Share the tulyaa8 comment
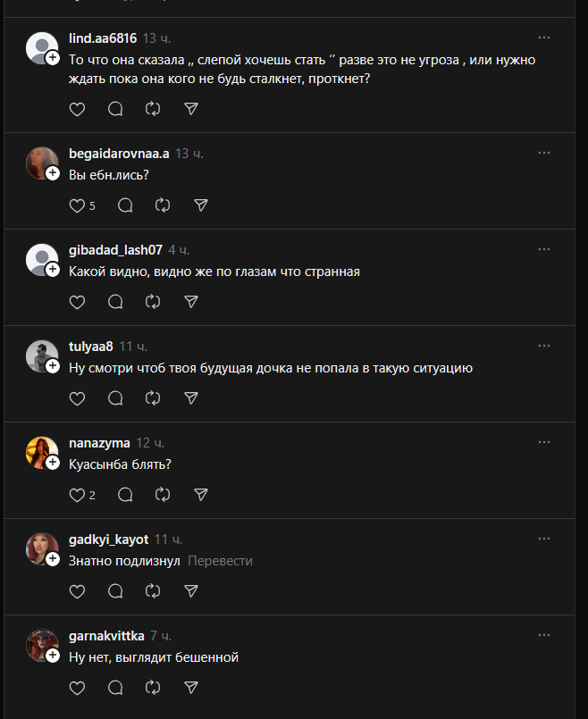The width and height of the screenshot is (588, 719). click(x=190, y=398)
